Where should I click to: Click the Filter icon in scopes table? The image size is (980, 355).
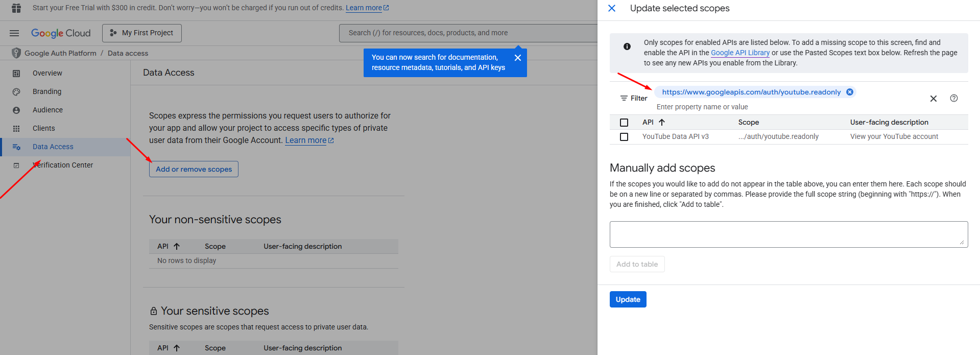click(x=624, y=98)
